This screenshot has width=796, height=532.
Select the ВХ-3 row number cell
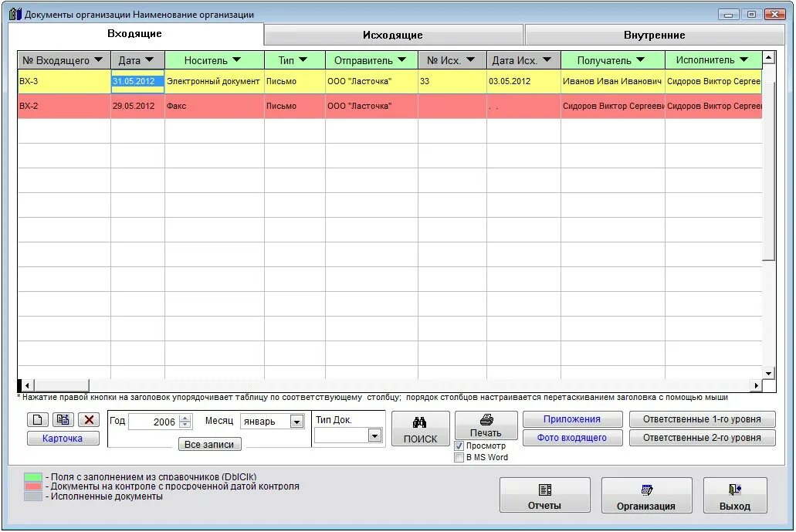tap(64, 81)
